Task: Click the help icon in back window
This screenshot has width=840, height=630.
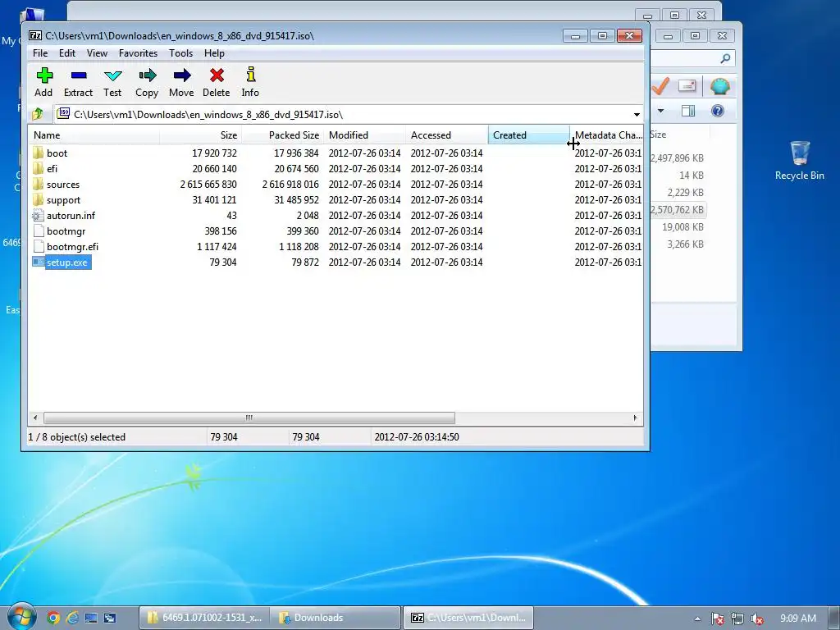Action: 717,111
